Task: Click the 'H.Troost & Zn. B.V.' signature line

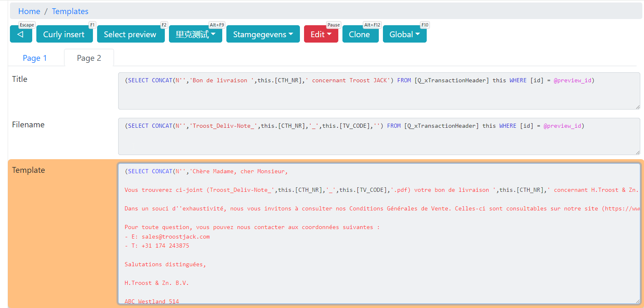Action: point(157,283)
